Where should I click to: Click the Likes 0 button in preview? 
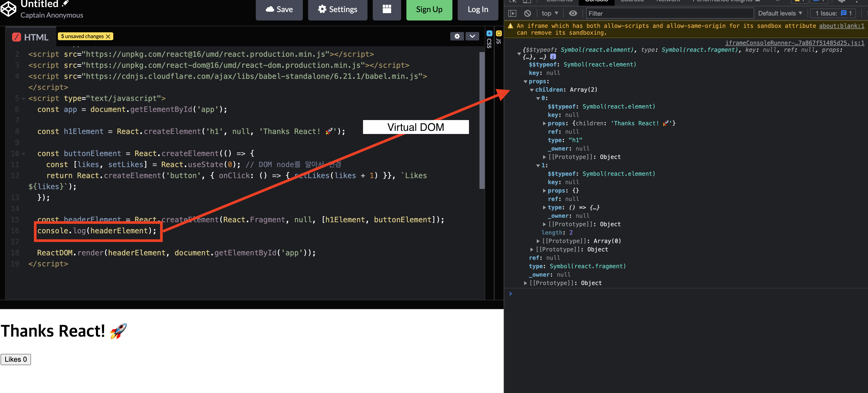tap(16, 359)
